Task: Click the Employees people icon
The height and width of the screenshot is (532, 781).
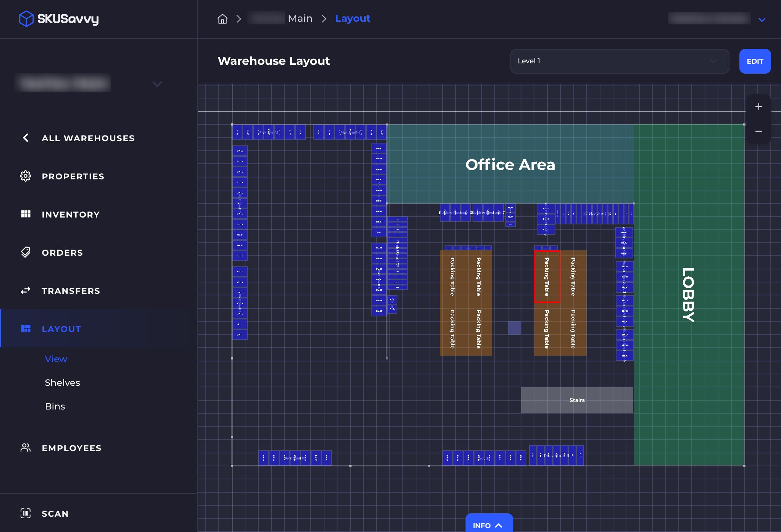Action: tap(26, 448)
